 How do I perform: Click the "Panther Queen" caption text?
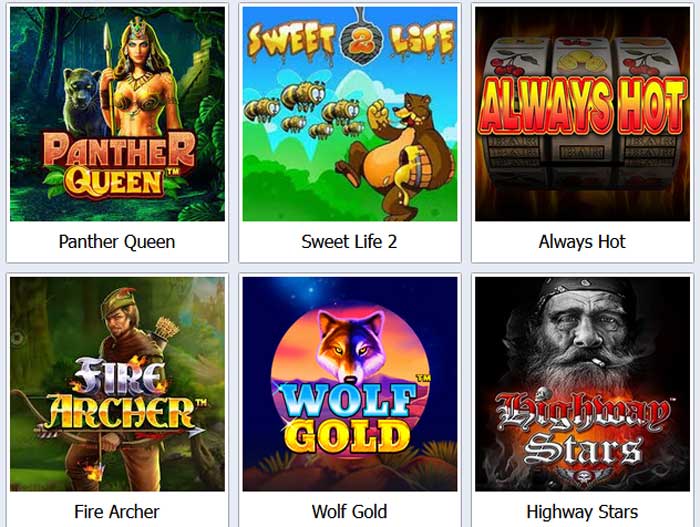pyautogui.click(x=117, y=242)
